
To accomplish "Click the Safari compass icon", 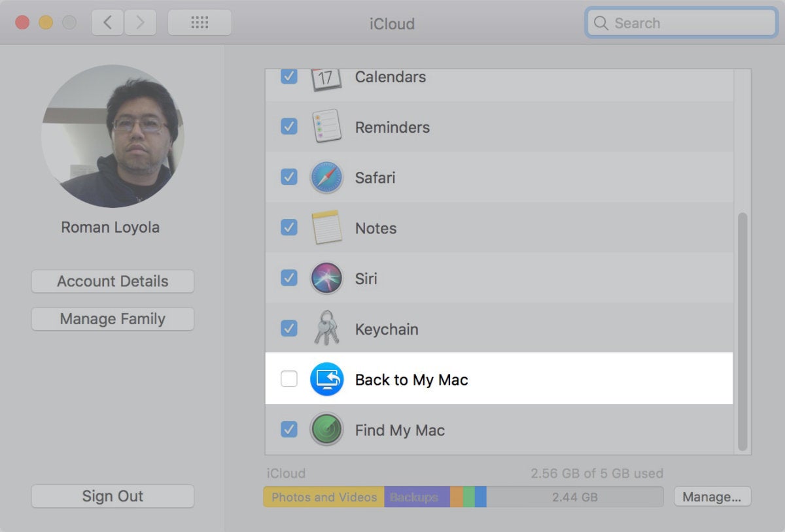I will click(x=326, y=177).
